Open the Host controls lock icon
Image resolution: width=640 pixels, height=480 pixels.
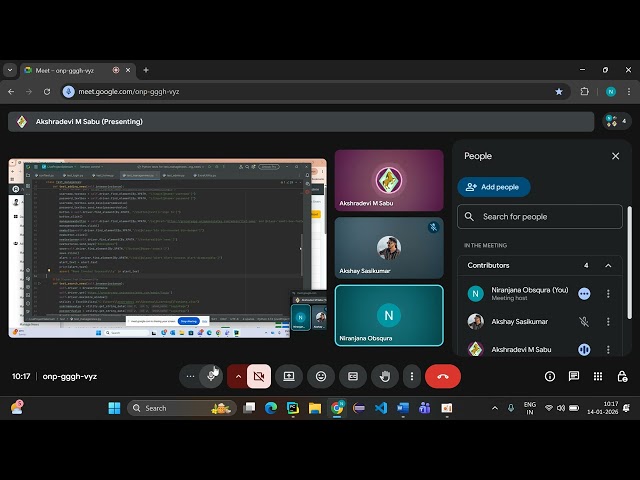click(622, 376)
